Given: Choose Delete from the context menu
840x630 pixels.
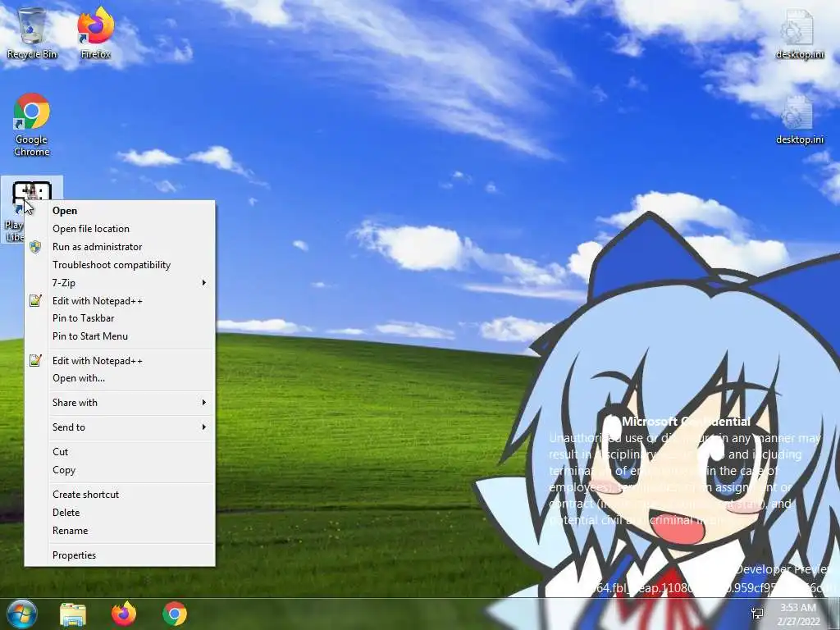Looking at the screenshot, I should tap(120, 513).
